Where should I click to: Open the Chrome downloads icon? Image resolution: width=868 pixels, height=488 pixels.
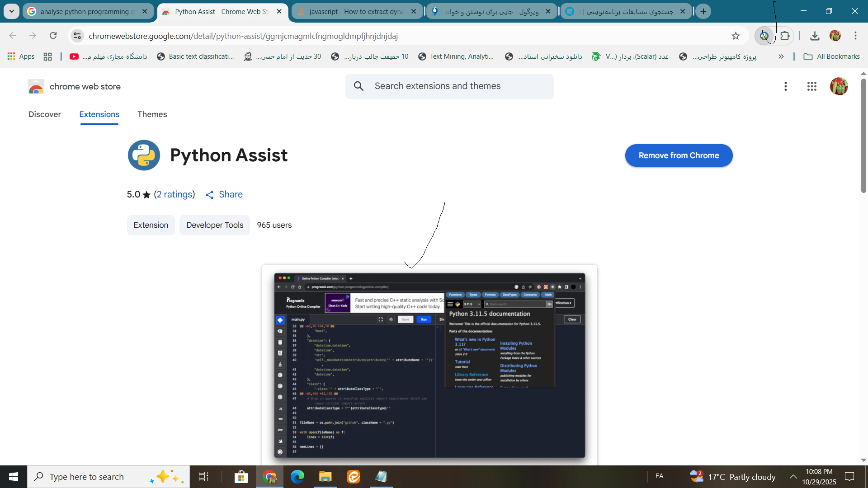coord(815,36)
